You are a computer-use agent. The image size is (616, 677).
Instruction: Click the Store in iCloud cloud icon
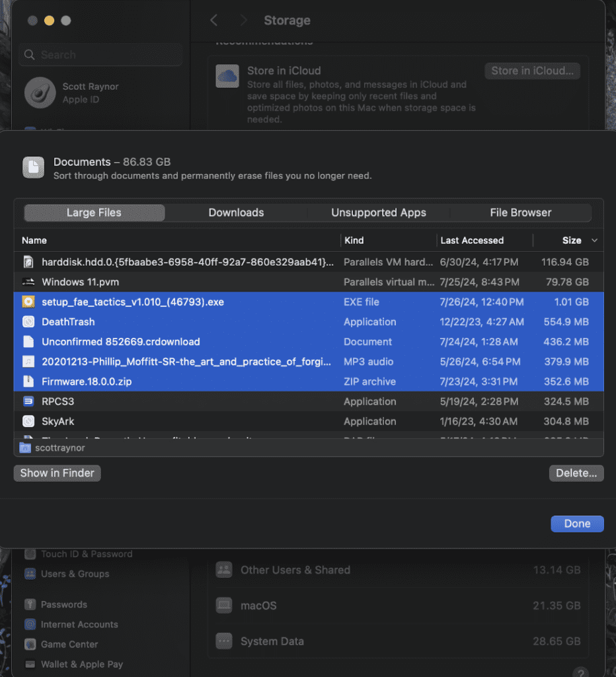(x=227, y=77)
